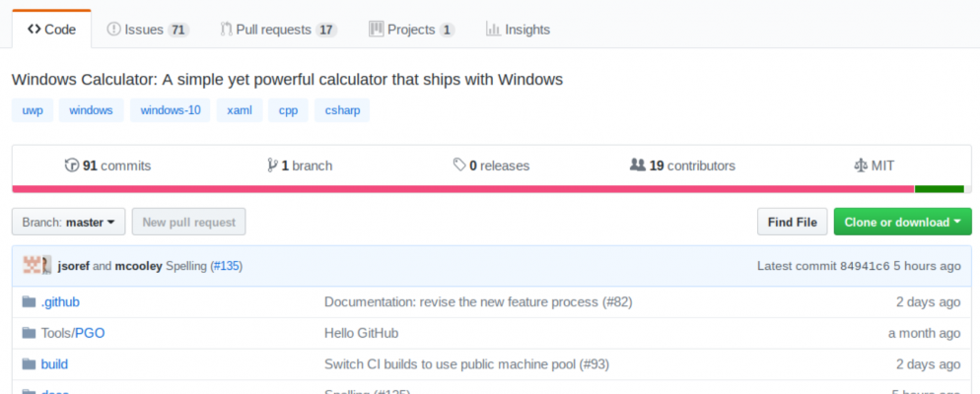Expand the Clone or download dropdown
This screenshot has width=980, height=394.
(x=902, y=223)
